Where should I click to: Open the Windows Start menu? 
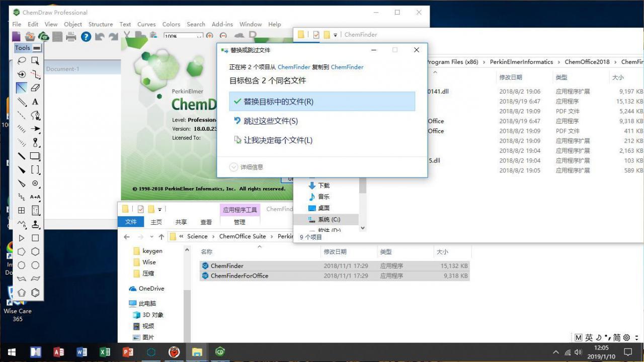click(12, 352)
